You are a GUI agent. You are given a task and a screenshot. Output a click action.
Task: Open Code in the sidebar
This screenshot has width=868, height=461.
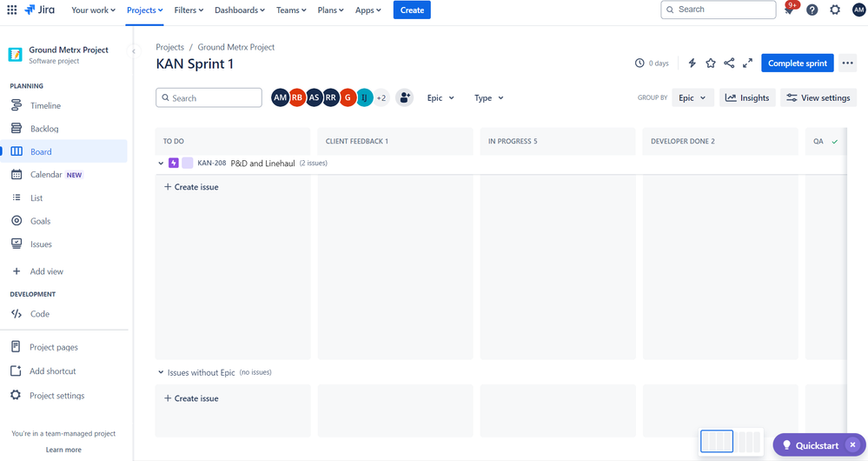tap(63, 314)
